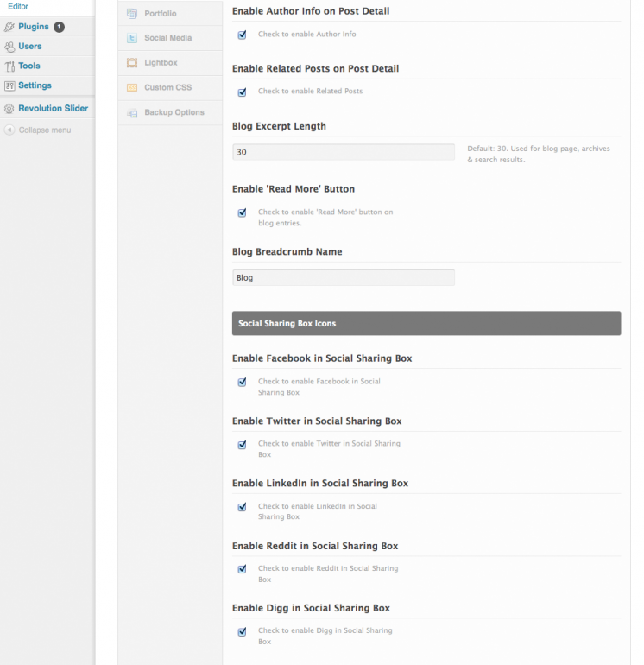Toggle the 'Read More' button checkbox

tap(242, 212)
